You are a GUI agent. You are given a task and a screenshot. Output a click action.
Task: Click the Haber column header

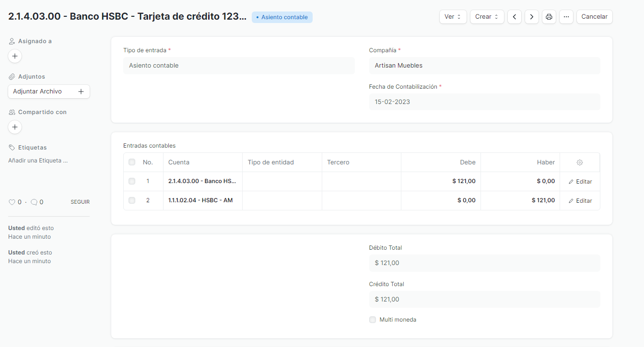point(520,162)
